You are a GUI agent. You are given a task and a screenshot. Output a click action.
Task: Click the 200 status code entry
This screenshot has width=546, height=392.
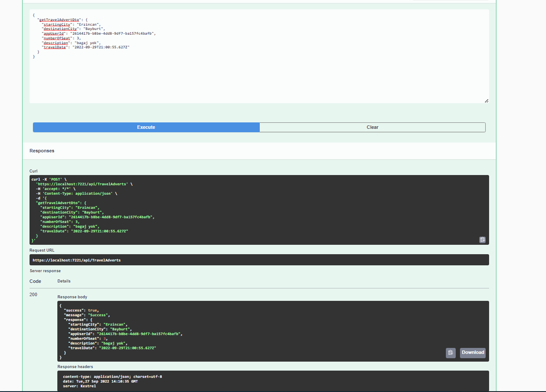click(x=33, y=294)
